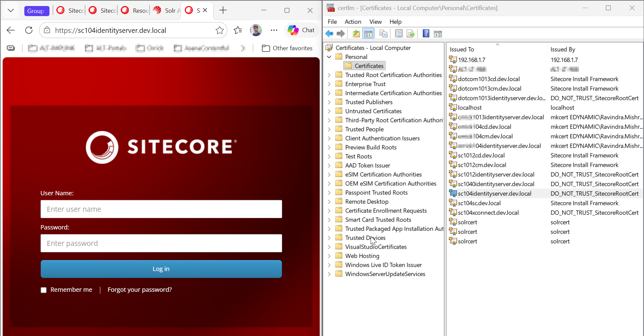Open Help via the blue question mark icon
The height and width of the screenshot is (336, 644).
pyautogui.click(x=426, y=33)
